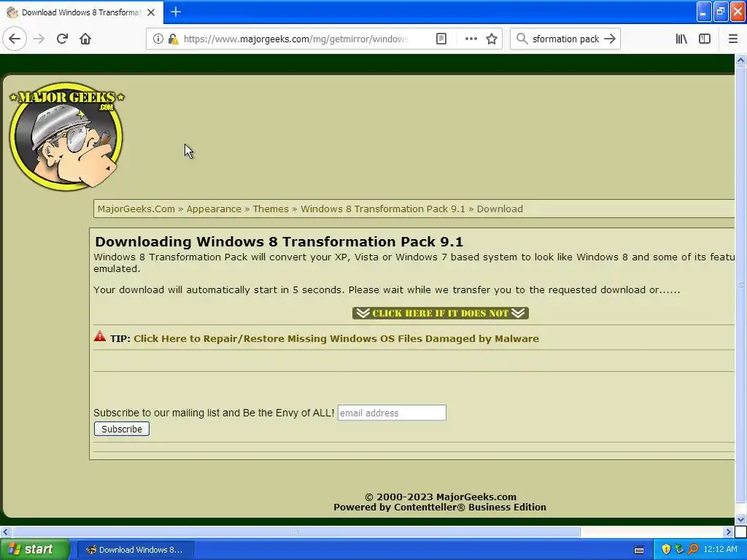Click the address bar URL

tap(296, 39)
